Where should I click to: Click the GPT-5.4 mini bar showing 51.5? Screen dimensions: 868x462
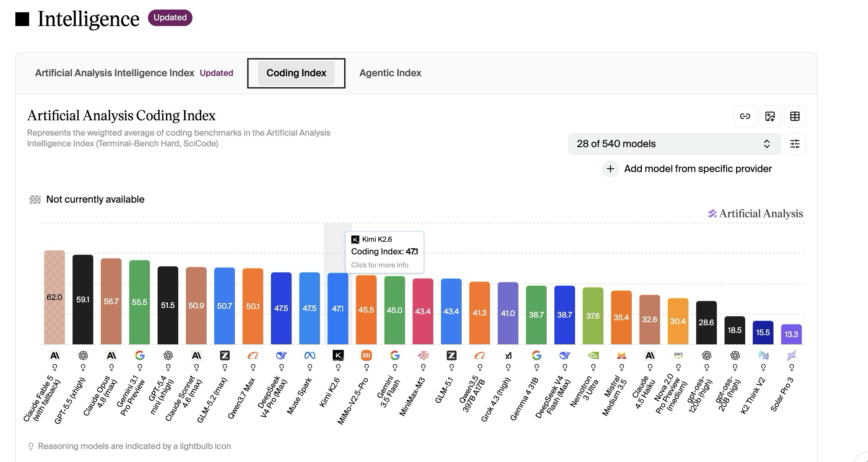click(x=168, y=305)
